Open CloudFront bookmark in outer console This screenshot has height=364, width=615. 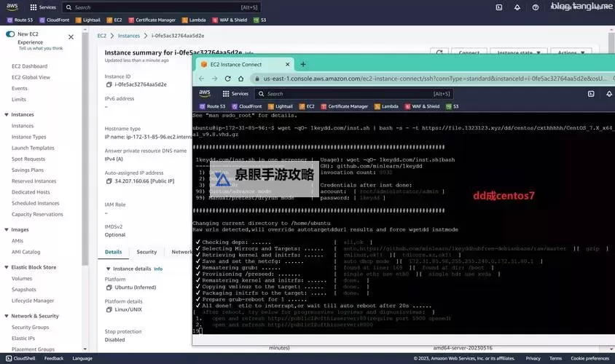click(x=54, y=20)
